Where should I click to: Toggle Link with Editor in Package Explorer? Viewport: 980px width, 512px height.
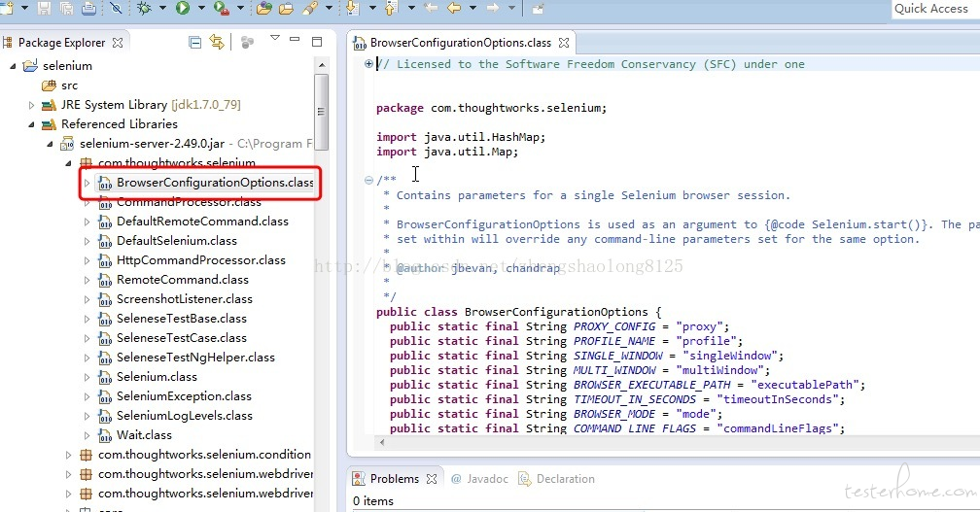point(217,43)
